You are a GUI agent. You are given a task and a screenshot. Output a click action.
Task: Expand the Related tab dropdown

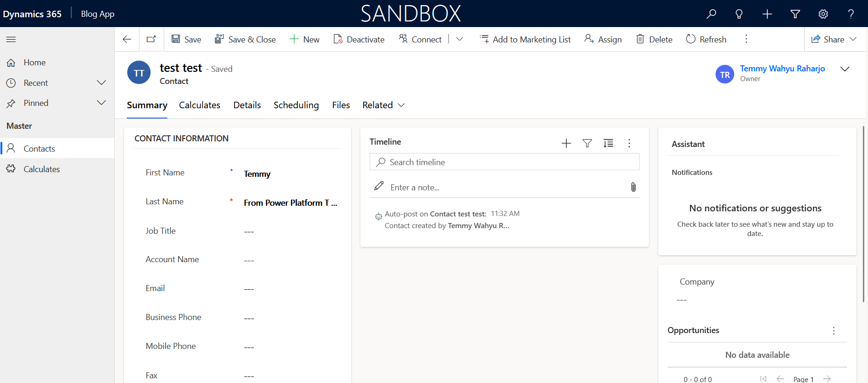[x=383, y=105]
